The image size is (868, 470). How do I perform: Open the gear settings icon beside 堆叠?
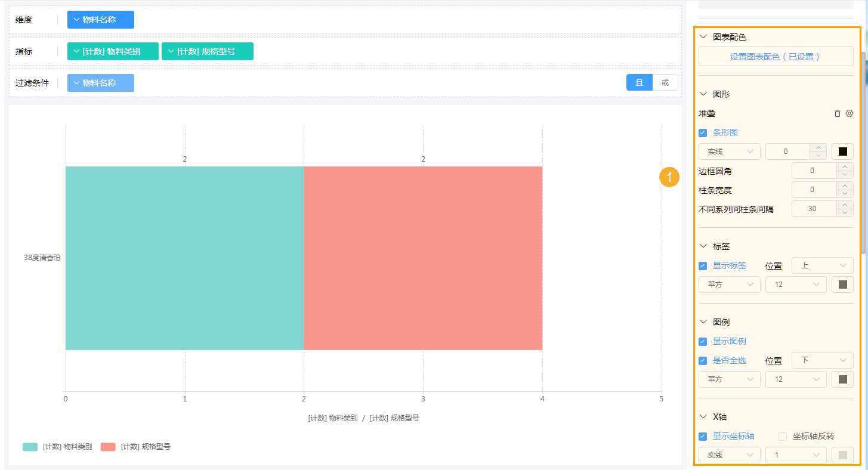point(850,113)
